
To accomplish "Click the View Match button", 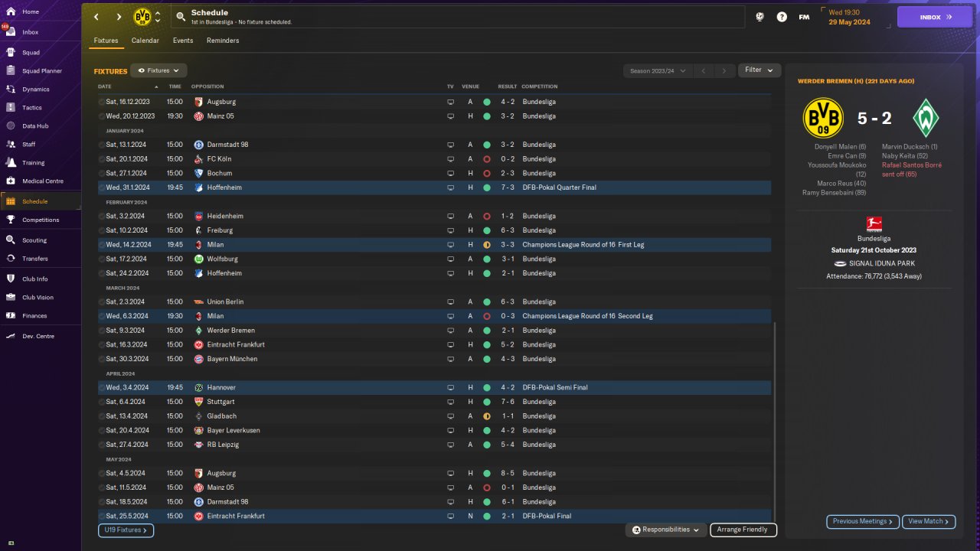I will (x=929, y=522).
